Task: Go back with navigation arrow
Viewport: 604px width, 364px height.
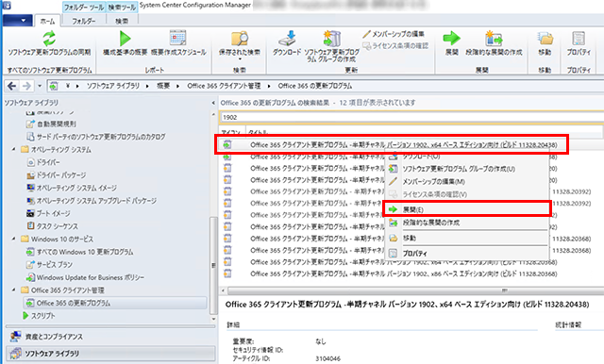Action: [x=12, y=86]
